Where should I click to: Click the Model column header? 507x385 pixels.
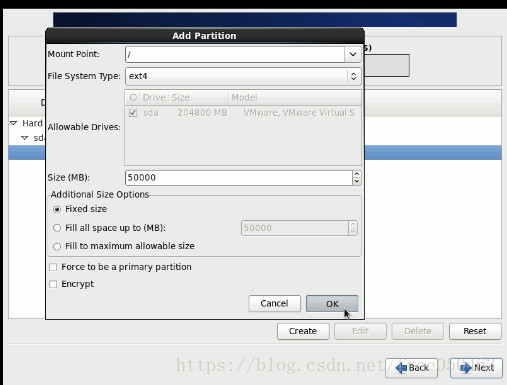click(295, 98)
